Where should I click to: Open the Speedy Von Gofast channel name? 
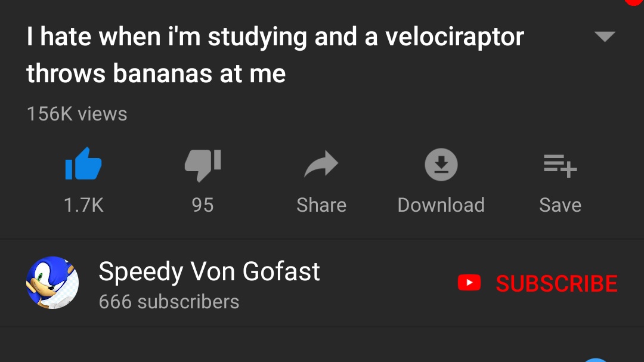pyautogui.click(x=209, y=271)
